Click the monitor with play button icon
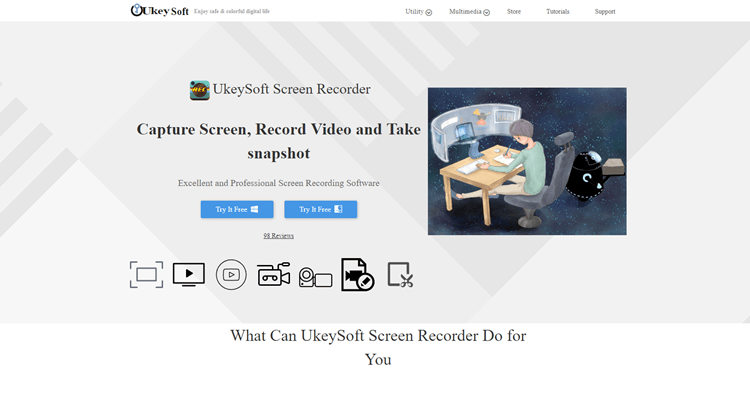 point(188,274)
